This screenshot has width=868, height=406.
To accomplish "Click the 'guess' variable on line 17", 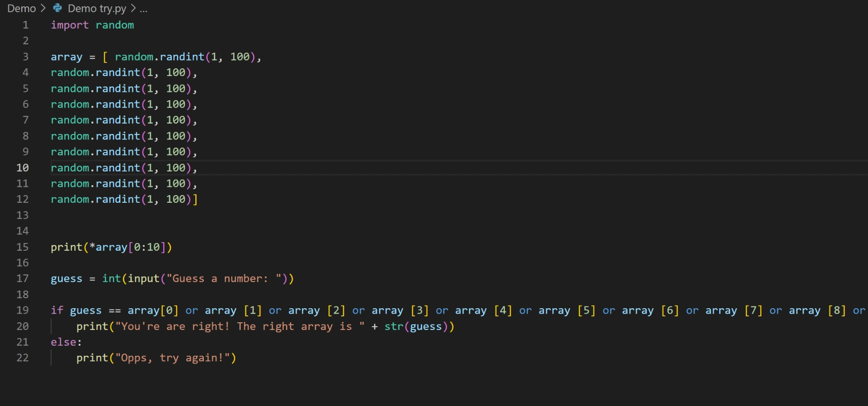I will [66, 279].
